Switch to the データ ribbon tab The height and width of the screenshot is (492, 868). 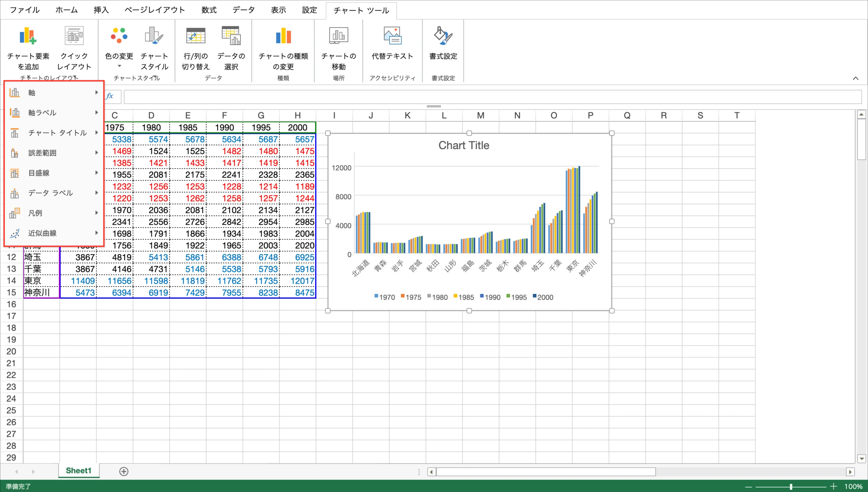click(x=244, y=10)
